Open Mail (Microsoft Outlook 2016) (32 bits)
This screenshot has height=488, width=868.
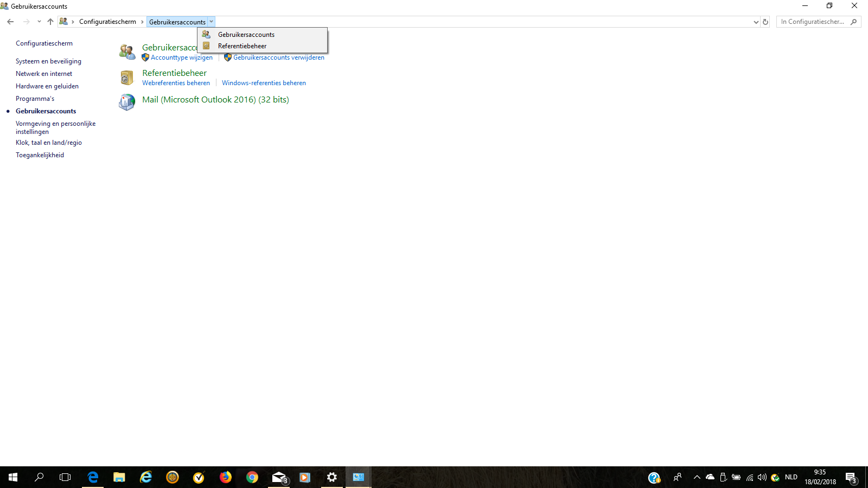point(215,99)
